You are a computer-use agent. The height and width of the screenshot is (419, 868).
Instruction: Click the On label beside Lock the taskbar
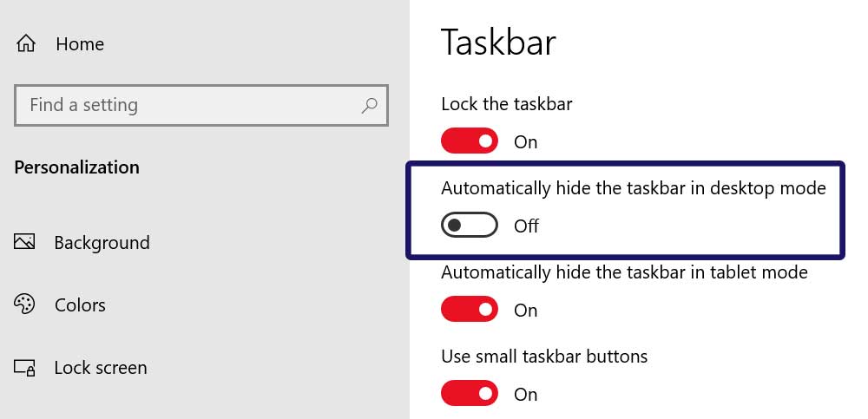point(525,142)
